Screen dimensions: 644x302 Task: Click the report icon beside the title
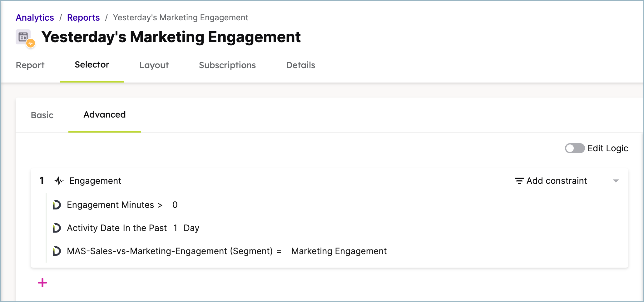[x=25, y=38]
